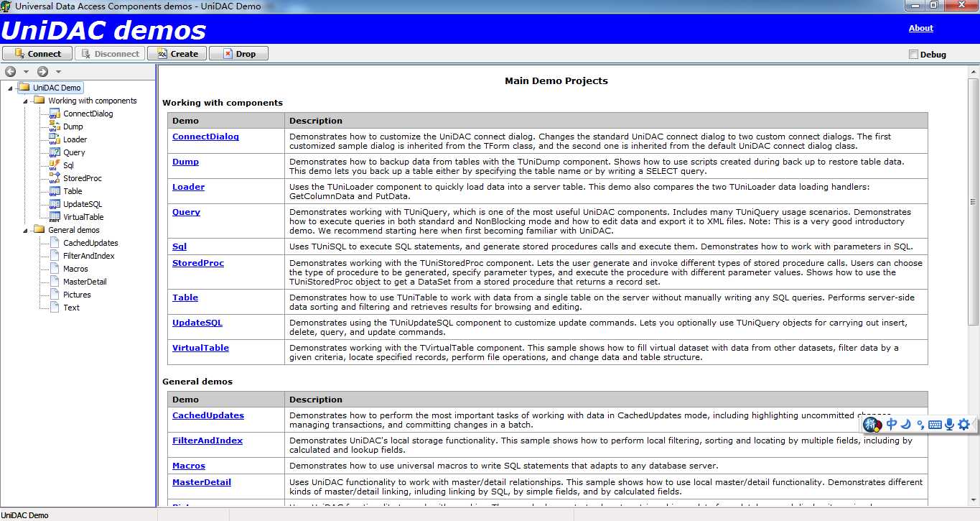Image resolution: width=980 pixels, height=521 pixels.
Task: Click the scrollbar up arrow of the content pane
Action: point(974,70)
